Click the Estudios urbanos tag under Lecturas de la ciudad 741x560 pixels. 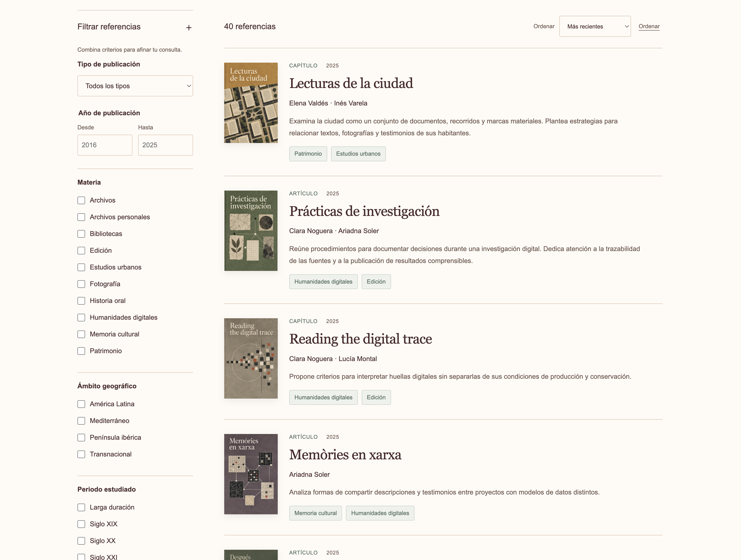click(x=358, y=154)
